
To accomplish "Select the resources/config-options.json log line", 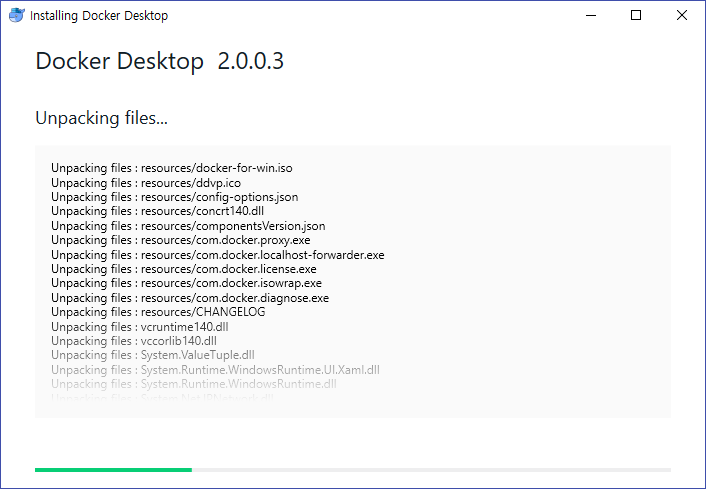I will point(175,197).
